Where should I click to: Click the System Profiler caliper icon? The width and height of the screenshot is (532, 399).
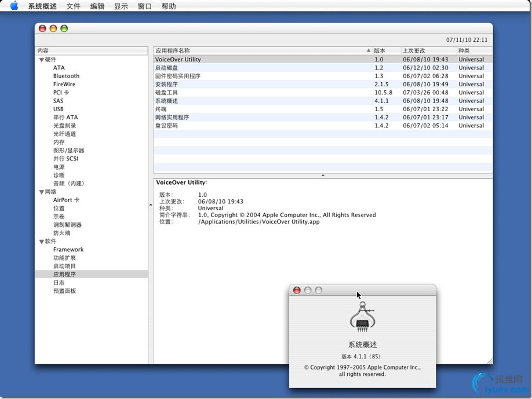[x=362, y=317]
